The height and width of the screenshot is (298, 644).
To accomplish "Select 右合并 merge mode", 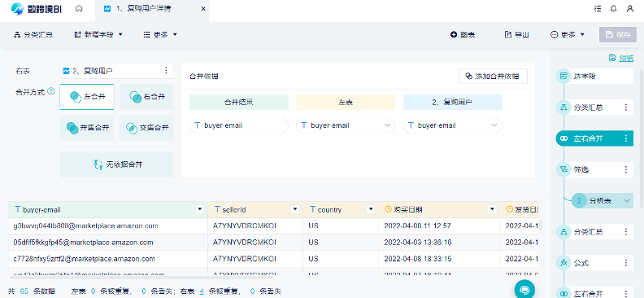I will click(146, 97).
